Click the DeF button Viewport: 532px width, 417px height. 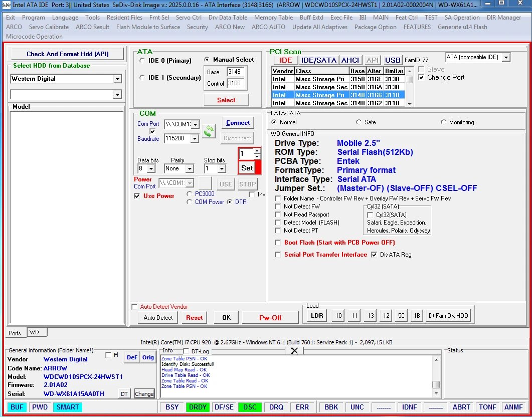pyautogui.click(x=132, y=357)
